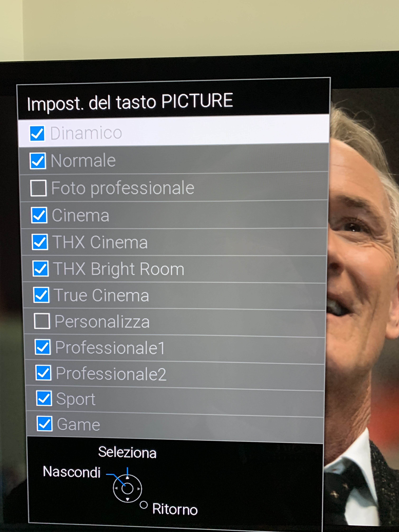Enable the Foto professionale checkbox
Screen dimensions: 399x532
[x=39, y=188]
